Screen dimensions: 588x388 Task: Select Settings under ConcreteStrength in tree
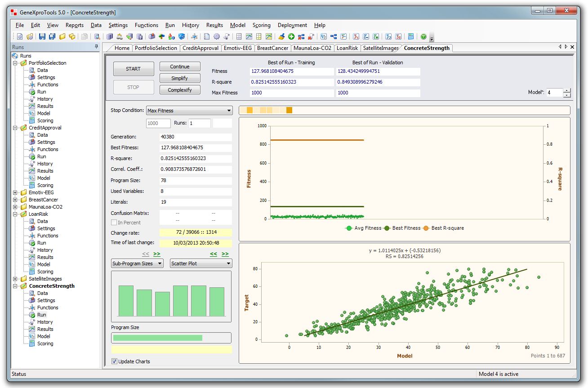click(x=46, y=300)
